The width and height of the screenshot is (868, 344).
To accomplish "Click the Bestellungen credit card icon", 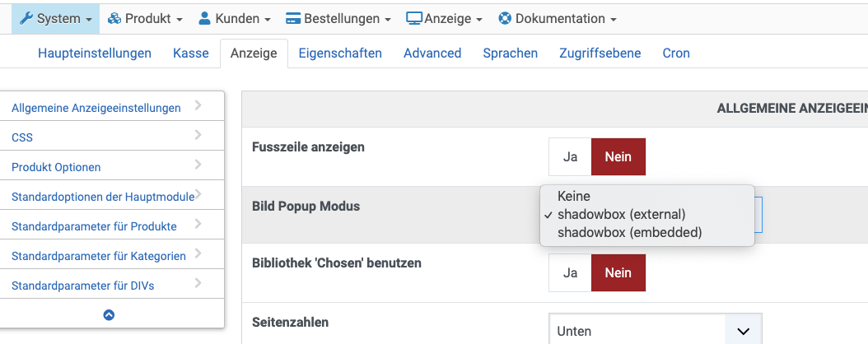I will pos(293,18).
